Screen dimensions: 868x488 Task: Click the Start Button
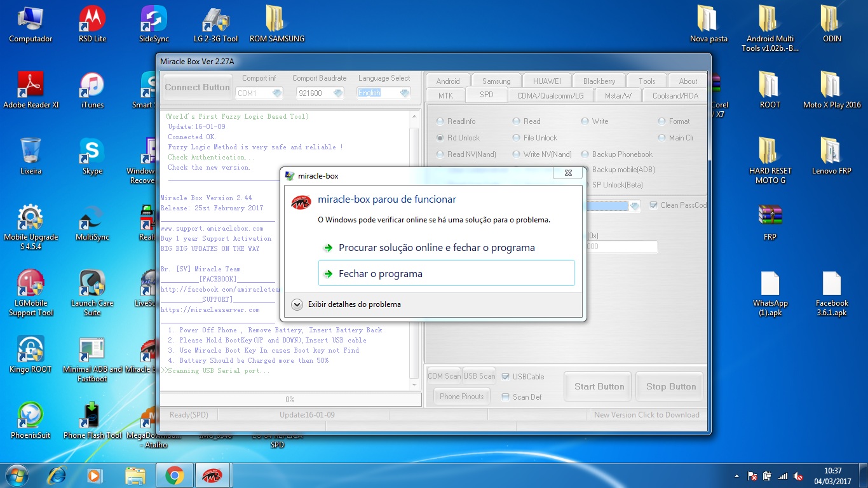click(599, 386)
